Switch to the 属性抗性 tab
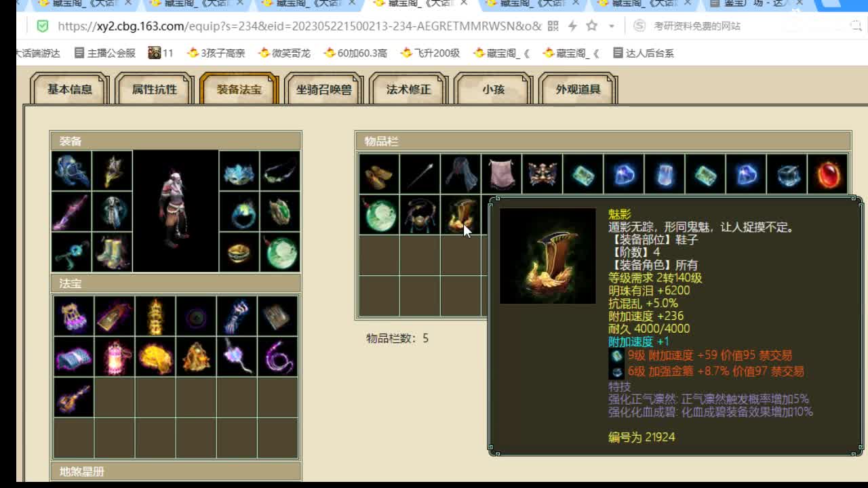 155,89
